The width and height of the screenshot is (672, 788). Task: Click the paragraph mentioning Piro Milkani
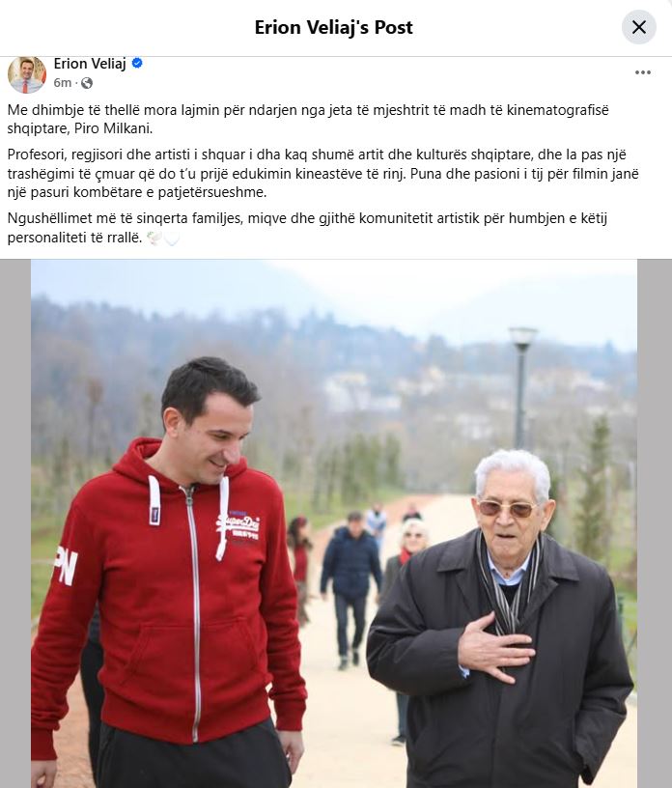308,119
